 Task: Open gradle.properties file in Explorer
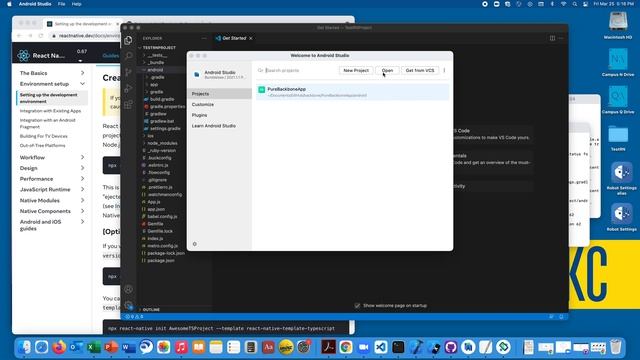(x=167, y=107)
